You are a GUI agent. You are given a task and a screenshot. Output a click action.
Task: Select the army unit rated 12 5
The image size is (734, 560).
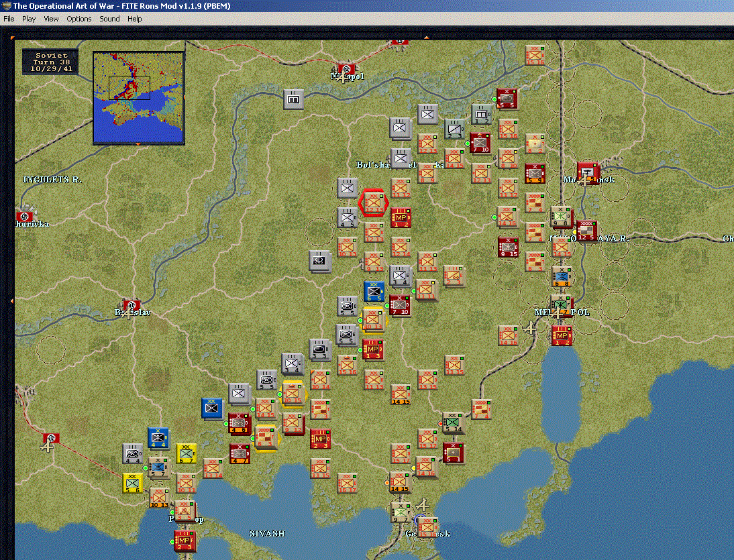pyautogui.click(x=586, y=231)
